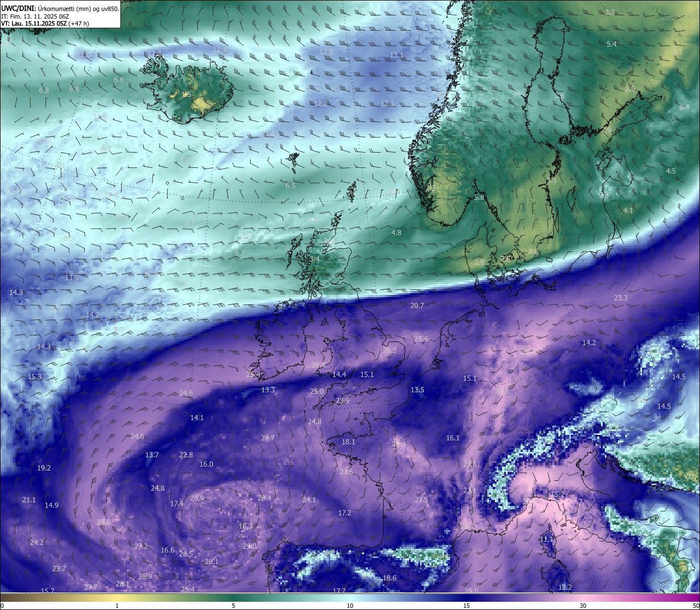Image resolution: width=700 pixels, height=610 pixels.
Task: Click the 24.1 value on the map
Action: point(309,499)
